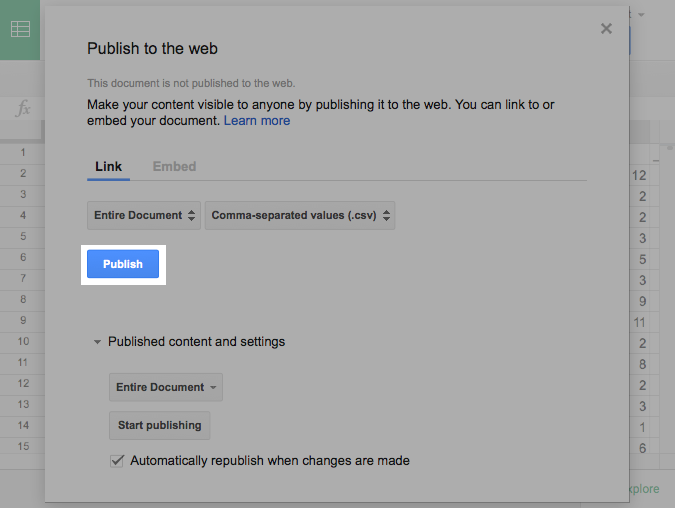Collapse Published content and settings section

click(x=98, y=342)
